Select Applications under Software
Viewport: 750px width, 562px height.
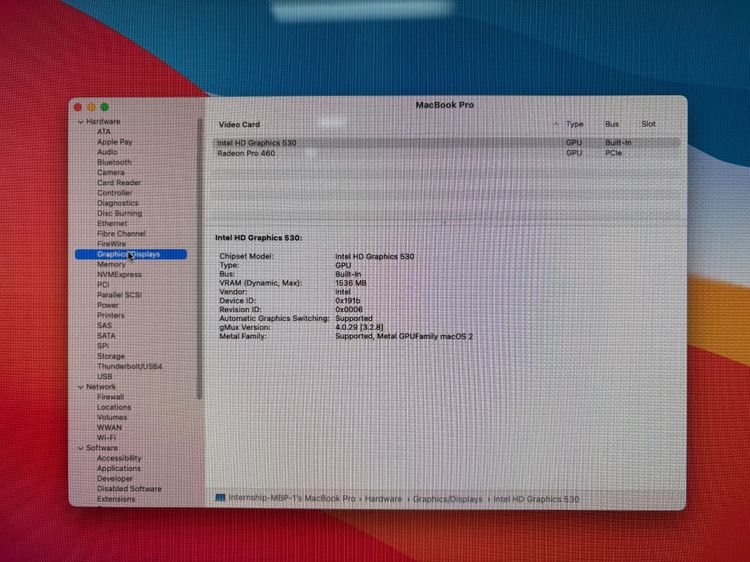[x=119, y=469]
